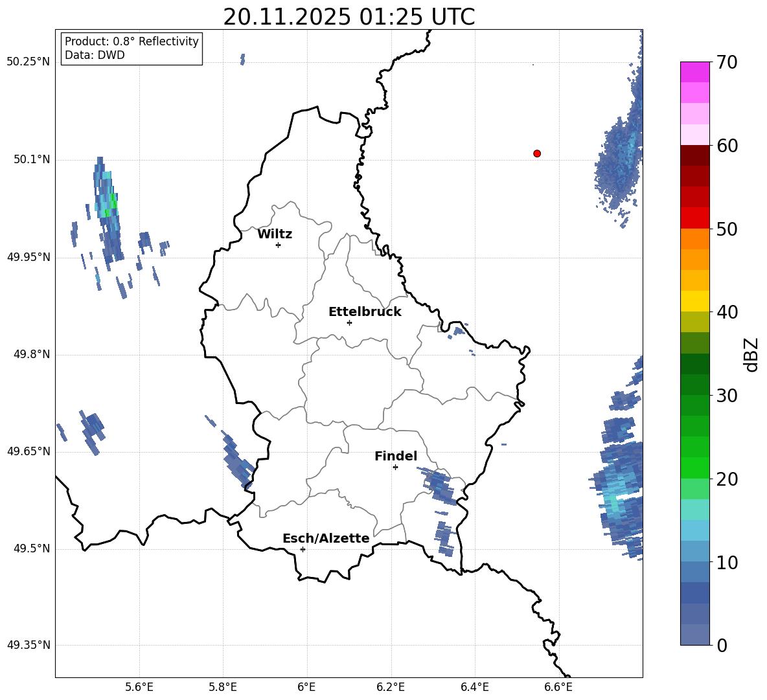The width and height of the screenshot is (767, 700).
Task: Click the 49.35°N latitude label
Action: pos(28,645)
